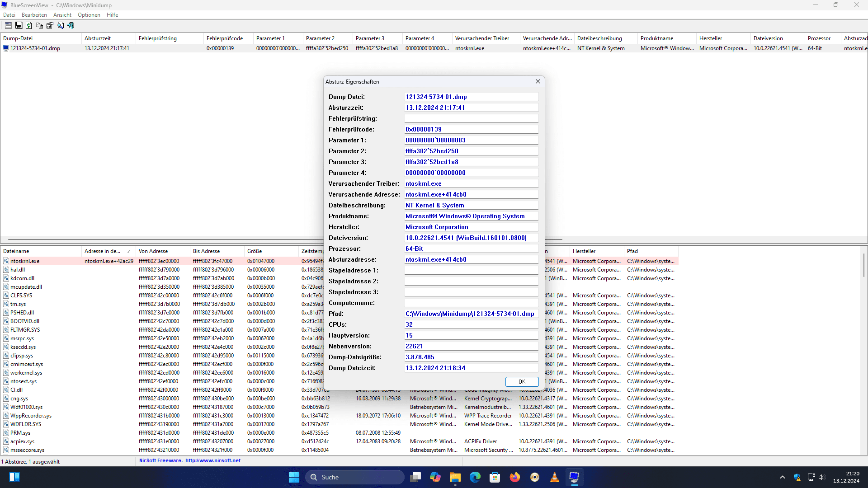This screenshot has width=868, height=488.
Task: Click the Fehlerprüfcode value field
Action: [x=471, y=129]
